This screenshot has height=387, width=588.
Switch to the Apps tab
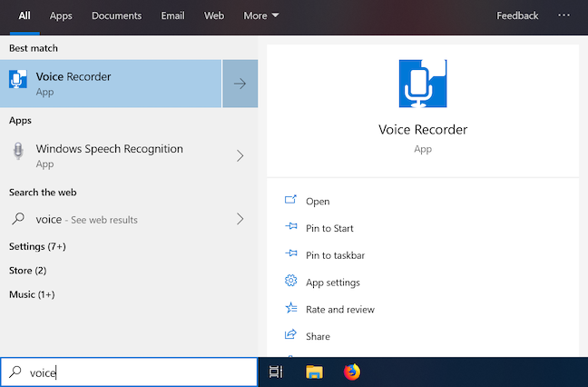point(61,15)
